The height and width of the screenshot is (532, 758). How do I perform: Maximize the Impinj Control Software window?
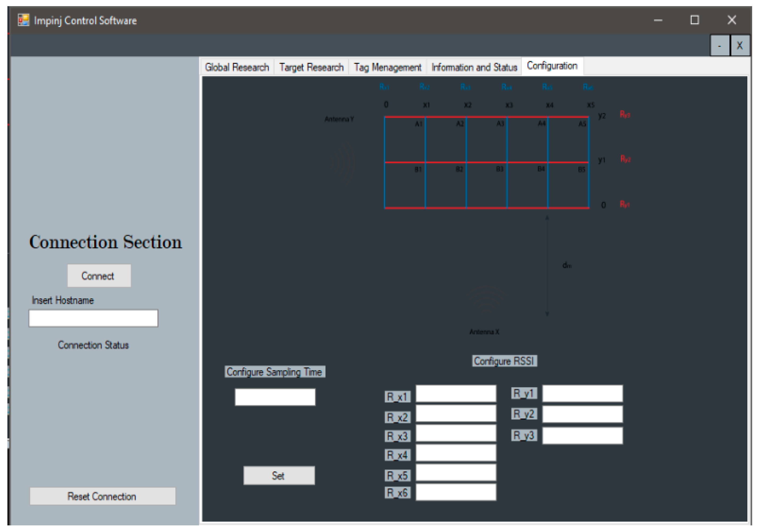695,20
